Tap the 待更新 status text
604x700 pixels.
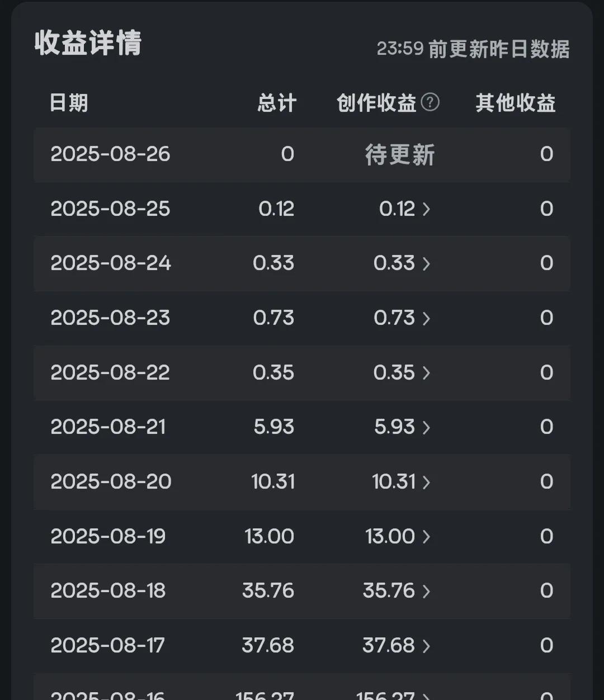coord(399,154)
